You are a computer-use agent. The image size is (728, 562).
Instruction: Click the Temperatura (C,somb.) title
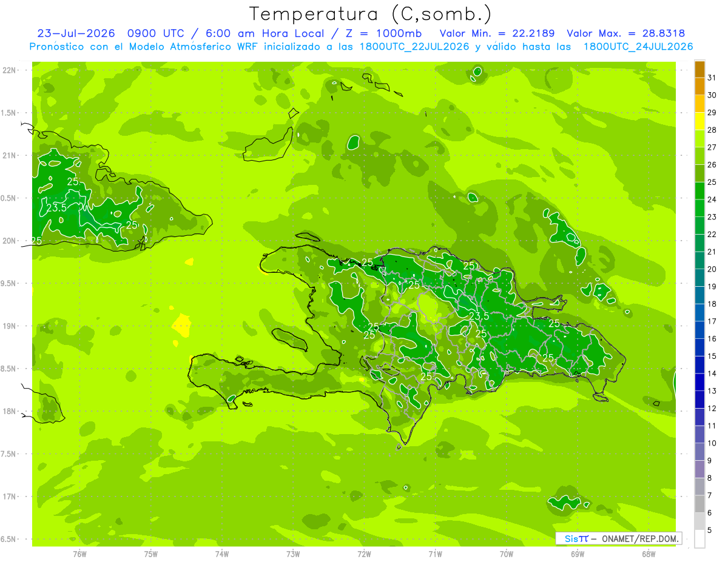[370, 14]
